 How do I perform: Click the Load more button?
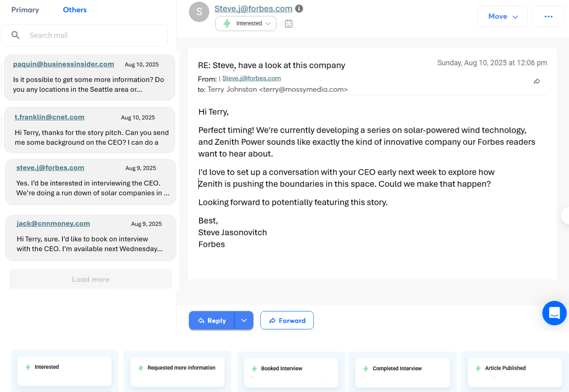point(90,279)
